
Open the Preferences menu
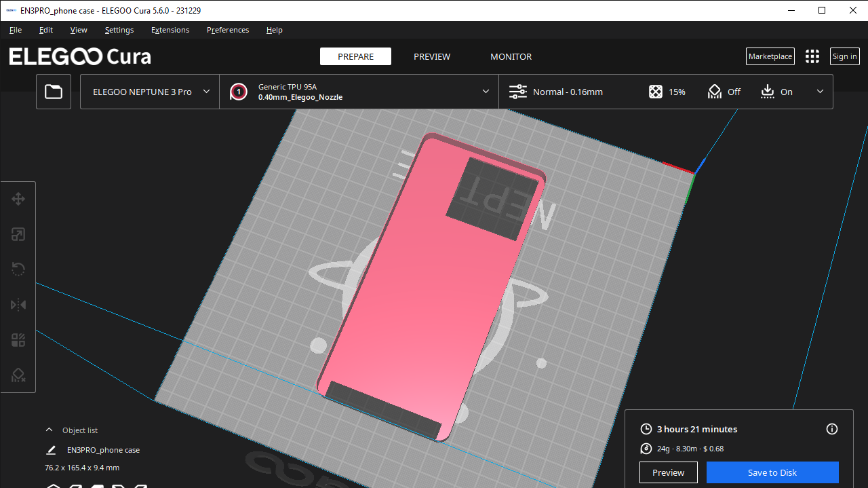(228, 30)
